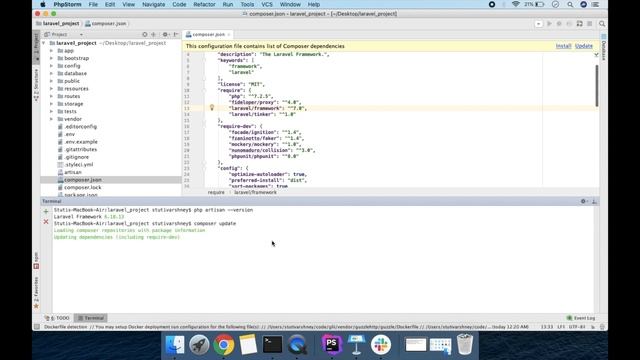Open the Tools menu
Image resolution: width=640 pixels, height=360 pixels.
(247, 4)
